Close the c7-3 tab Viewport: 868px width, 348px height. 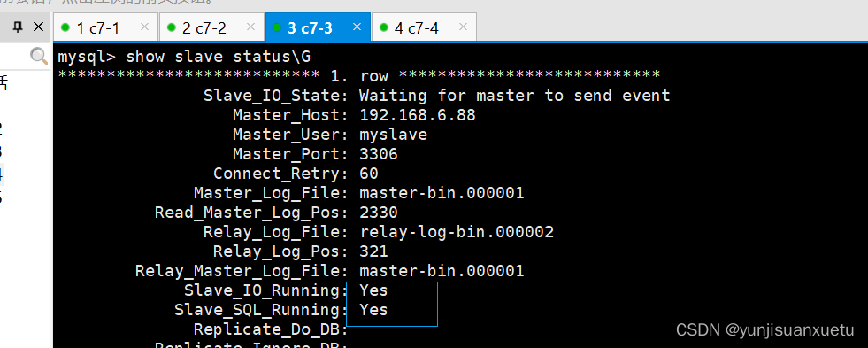(x=357, y=27)
